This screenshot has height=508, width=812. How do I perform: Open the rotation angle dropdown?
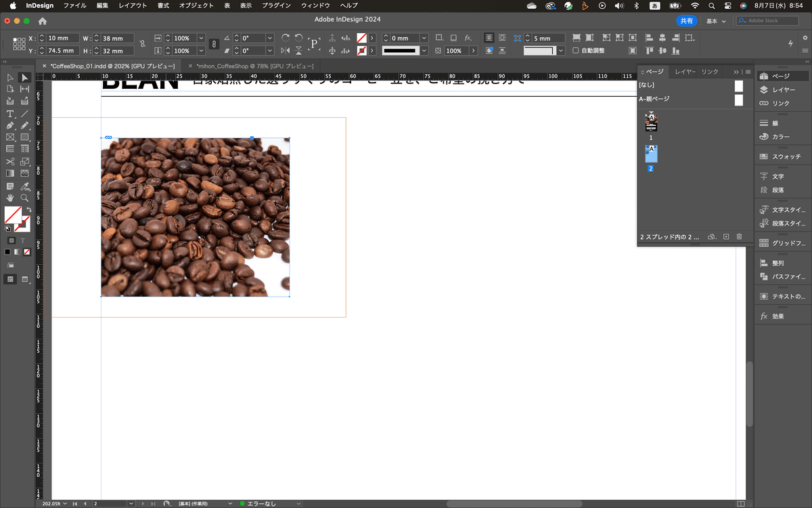tap(269, 39)
